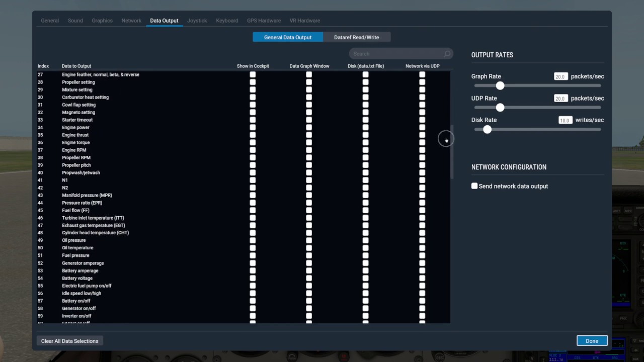Viewport: 644px width, 362px height.
Task: Enable Show in Cockpit for Engine RPM
Action: click(253, 150)
